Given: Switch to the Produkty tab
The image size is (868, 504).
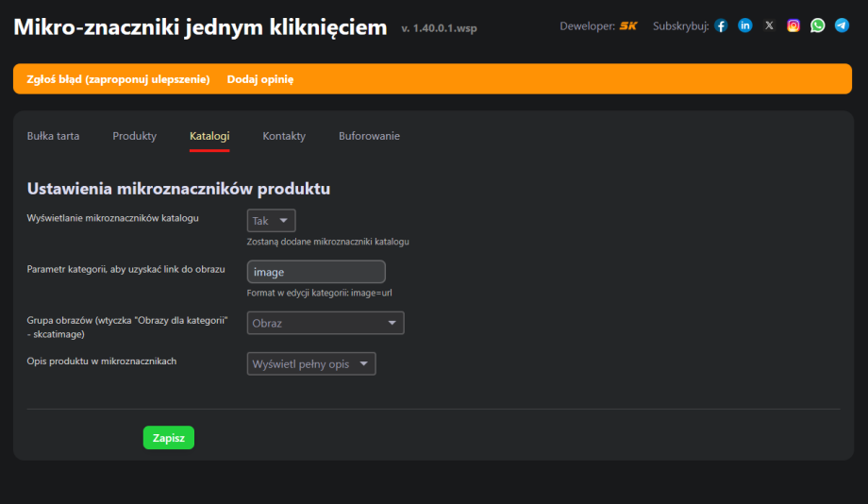Looking at the screenshot, I should tap(135, 136).
